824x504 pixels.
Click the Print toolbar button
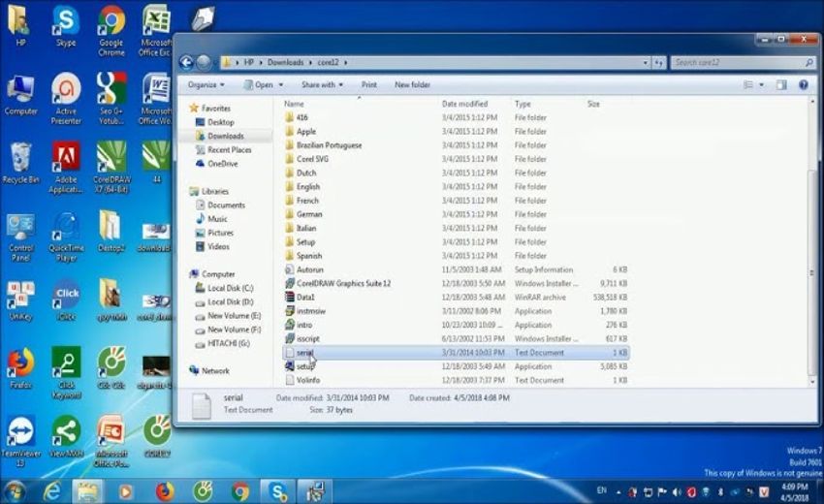pos(369,84)
